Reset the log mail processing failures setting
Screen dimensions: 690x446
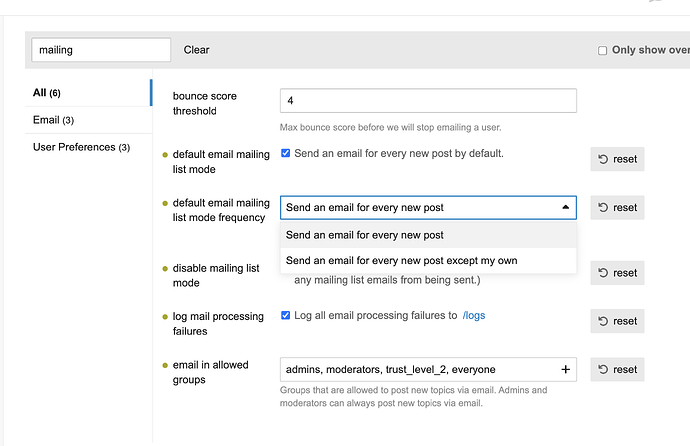pos(617,321)
